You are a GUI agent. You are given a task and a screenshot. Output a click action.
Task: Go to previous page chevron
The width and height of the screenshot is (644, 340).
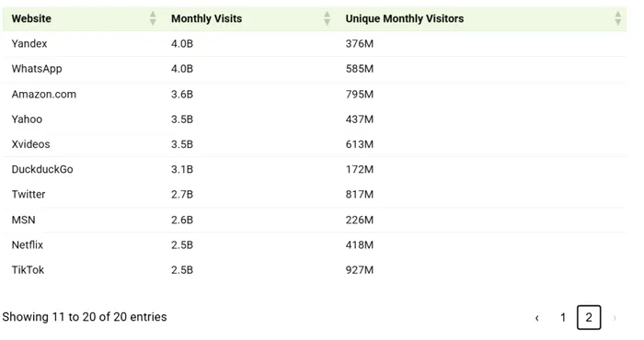(536, 318)
